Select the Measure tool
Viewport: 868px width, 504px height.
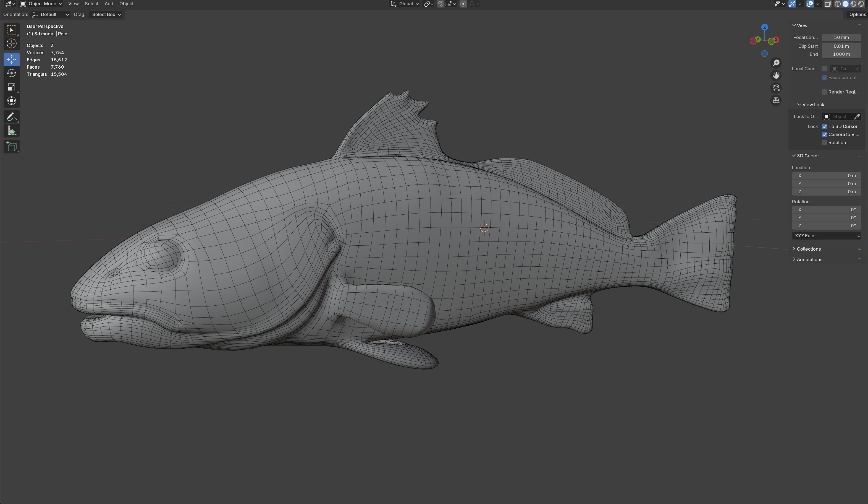point(11,131)
